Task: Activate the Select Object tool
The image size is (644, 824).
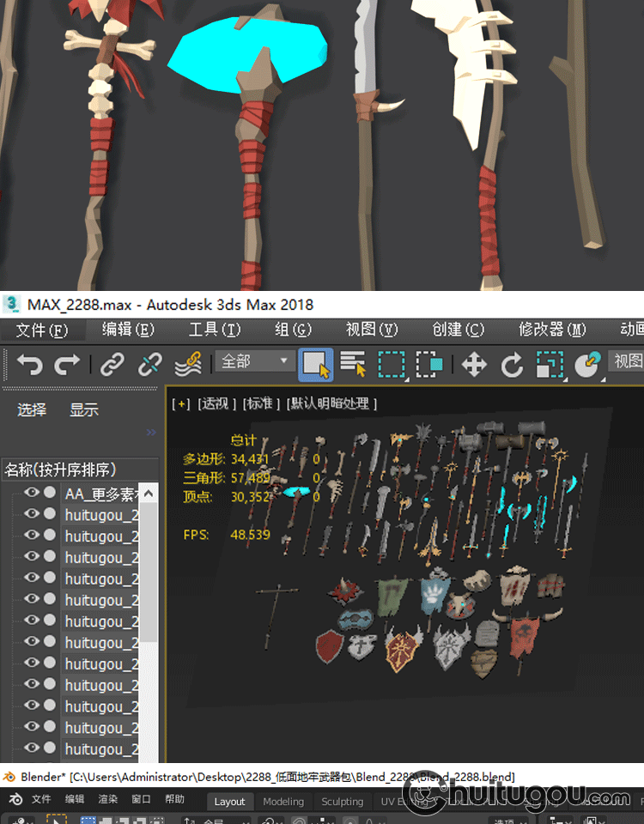Action: coord(316,364)
